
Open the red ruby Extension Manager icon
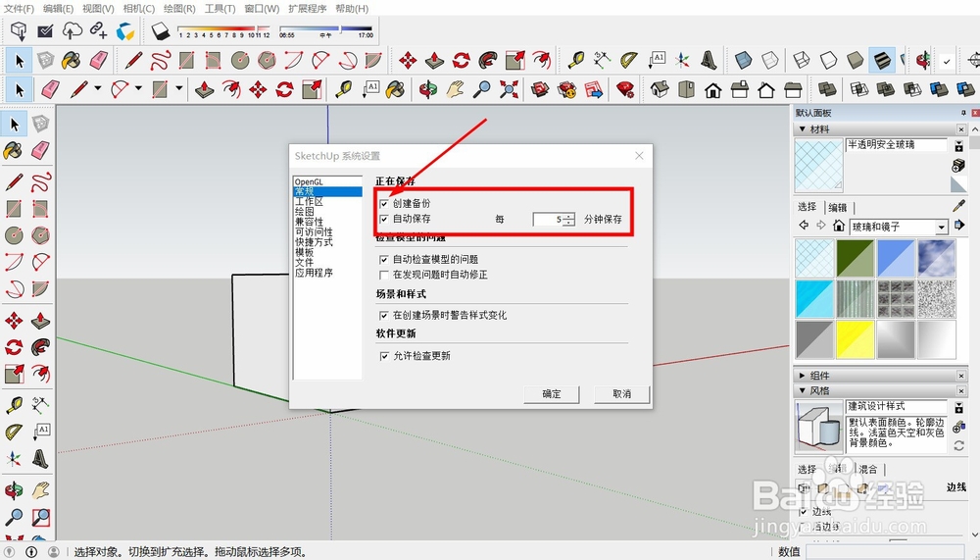(625, 89)
